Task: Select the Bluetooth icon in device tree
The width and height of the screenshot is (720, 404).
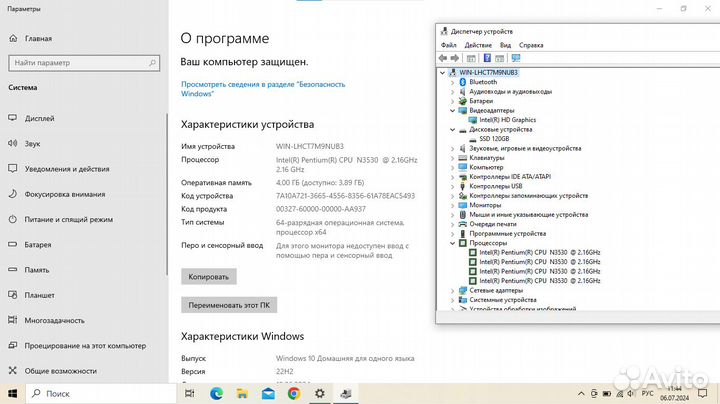Action: pos(462,82)
